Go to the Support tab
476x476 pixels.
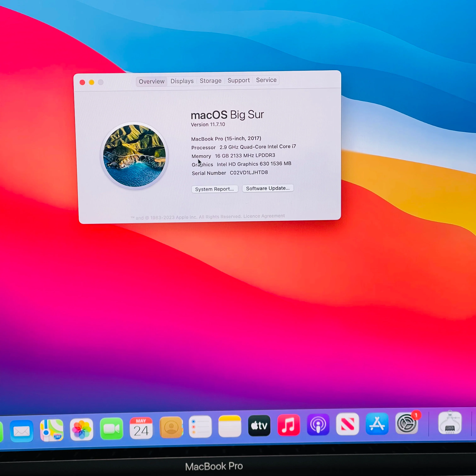[x=239, y=80]
